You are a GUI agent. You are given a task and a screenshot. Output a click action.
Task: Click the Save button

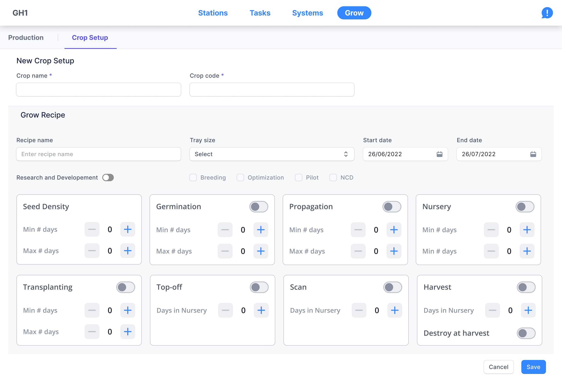click(x=533, y=367)
